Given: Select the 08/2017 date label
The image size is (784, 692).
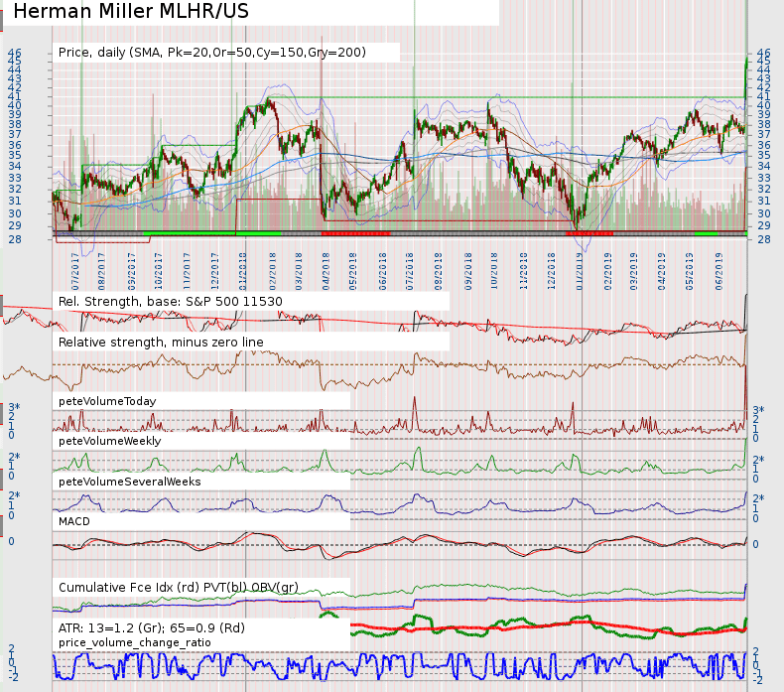Looking at the screenshot, I should 101,271.
